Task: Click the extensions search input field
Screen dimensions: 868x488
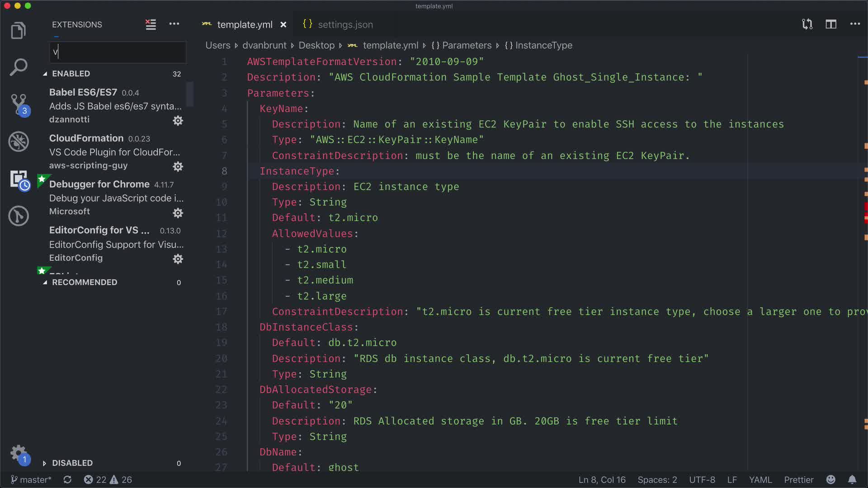Action: click(x=118, y=52)
